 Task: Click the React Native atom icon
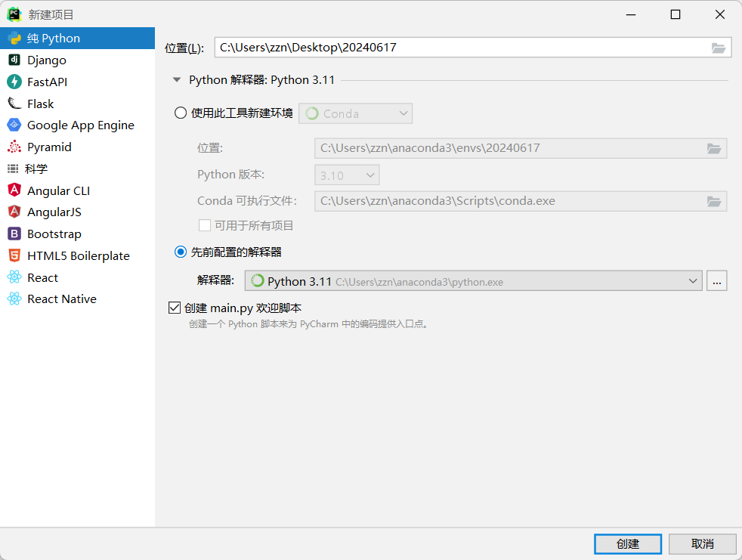point(14,299)
